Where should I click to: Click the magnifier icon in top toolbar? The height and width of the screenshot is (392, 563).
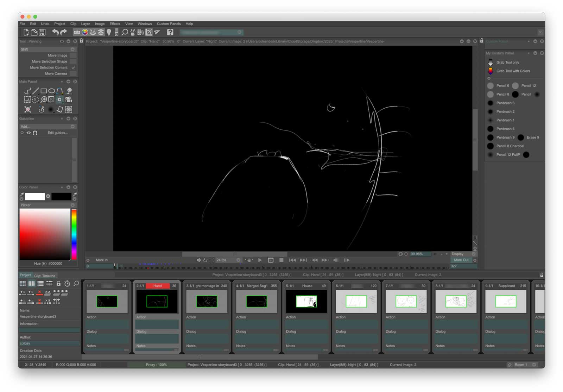point(125,32)
